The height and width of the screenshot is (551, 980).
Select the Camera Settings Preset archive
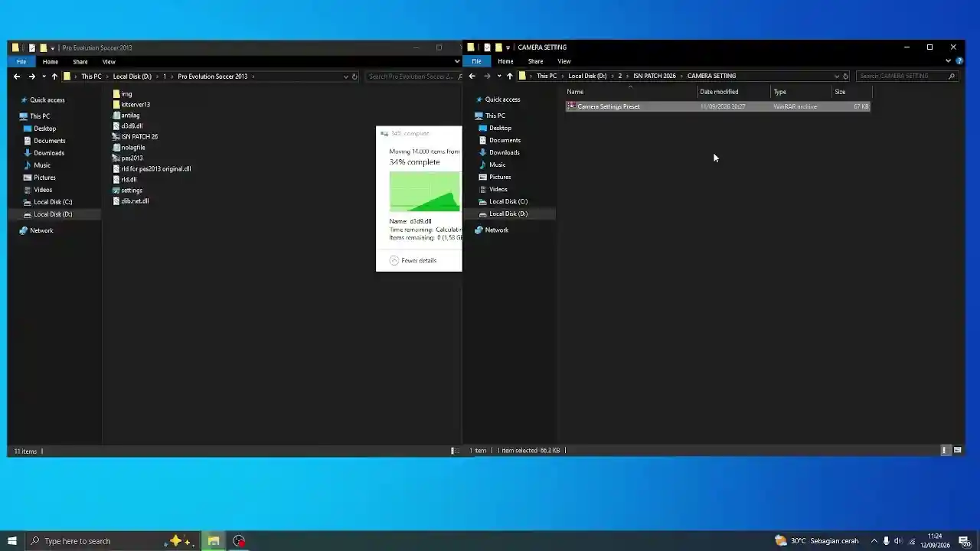717,106
